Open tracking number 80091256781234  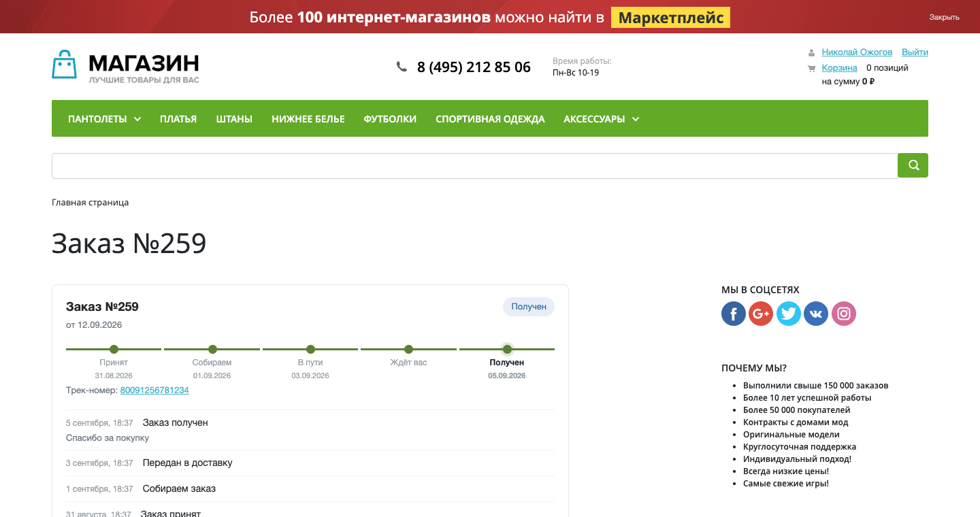154,390
